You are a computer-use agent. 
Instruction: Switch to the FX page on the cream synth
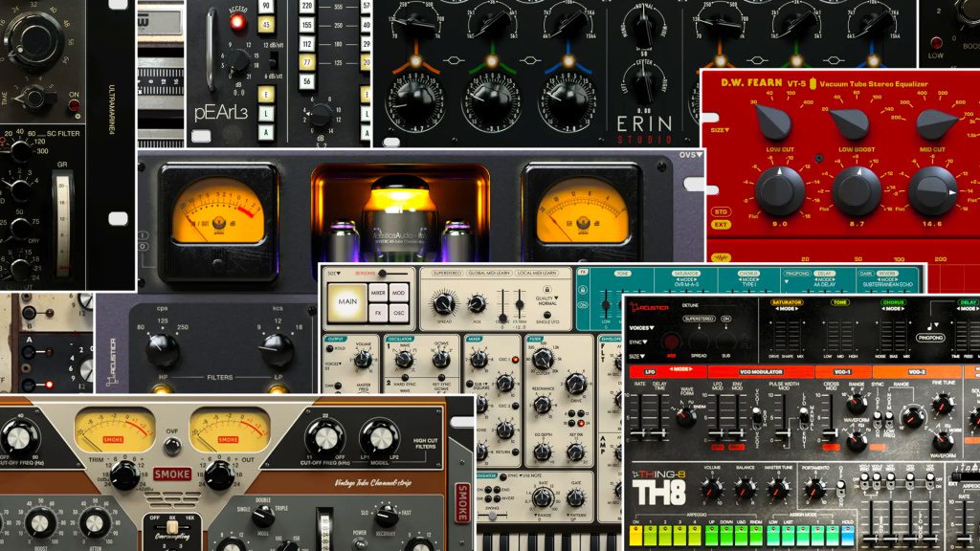tap(378, 313)
